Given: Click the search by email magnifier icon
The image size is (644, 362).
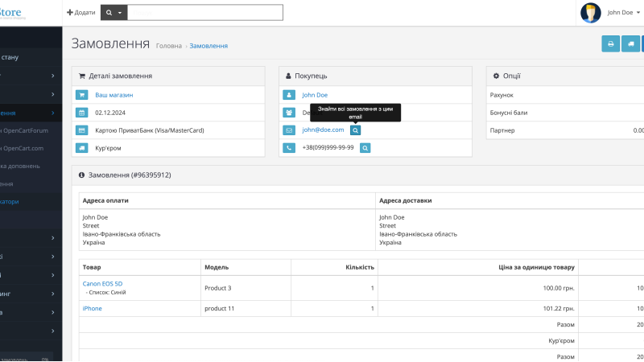Looking at the screenshot, I should pos(355,130).
